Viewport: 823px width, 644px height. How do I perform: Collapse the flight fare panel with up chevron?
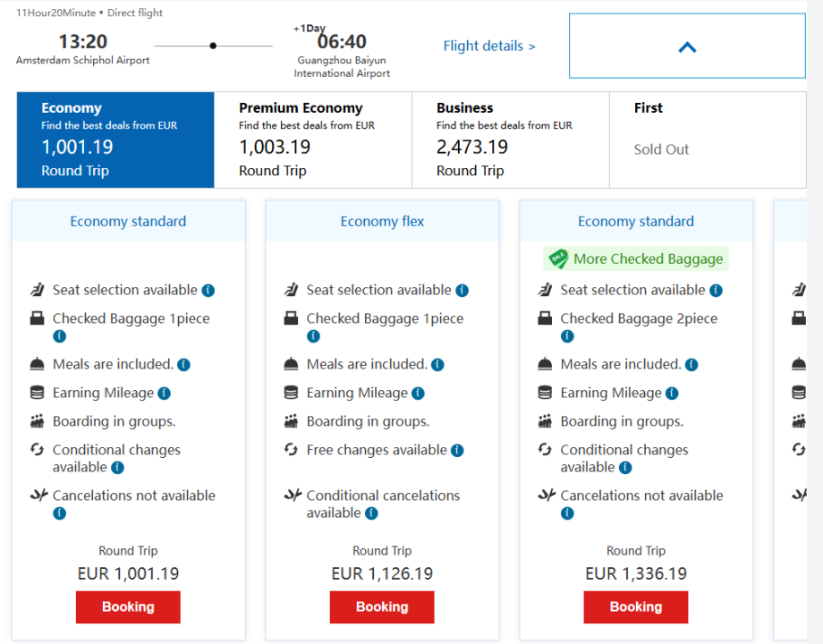(x=687, y=47)
